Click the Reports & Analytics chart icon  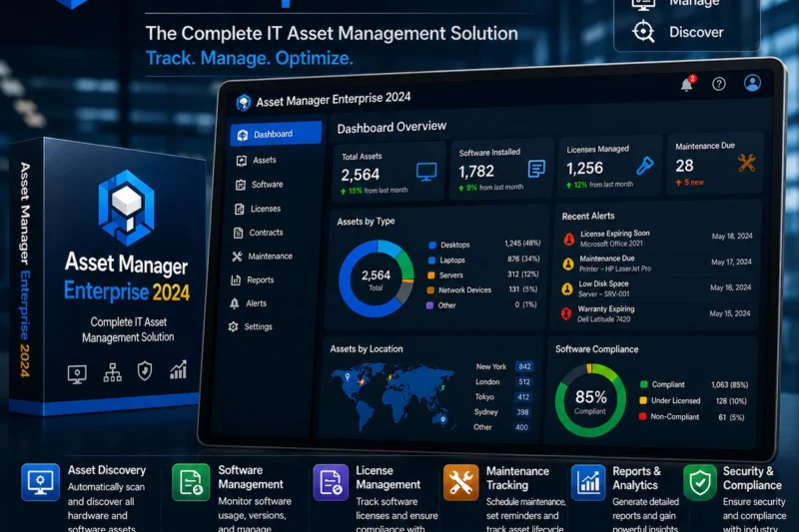[588, 482]
